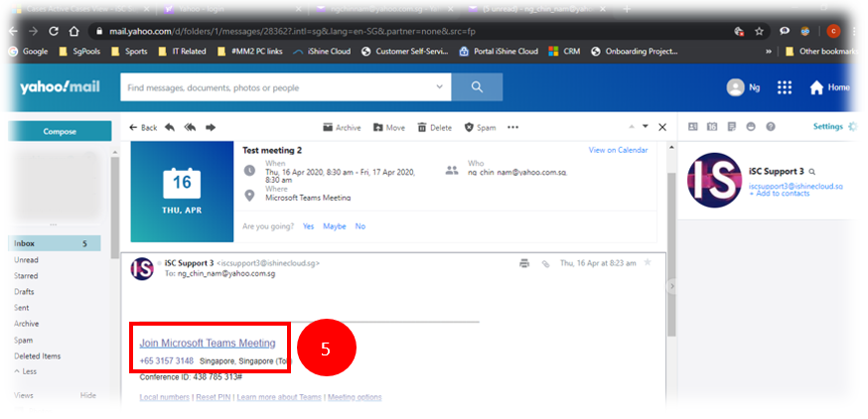Compose a new email
The height and width of the screenshot is (419, 868).
tap(60, 131)
